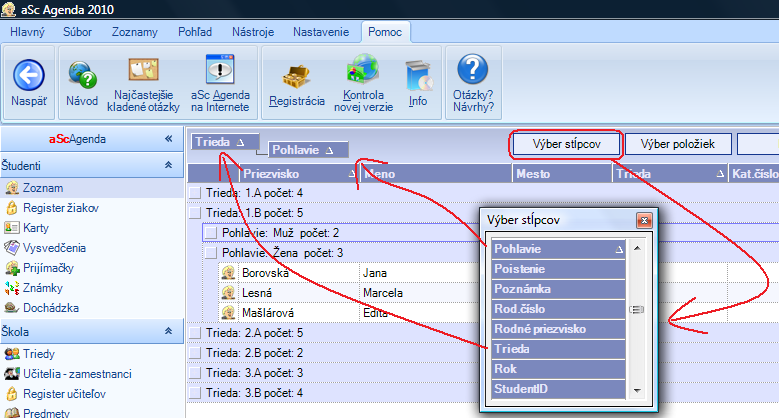Screen dimensions: 779x418
Task: Select Poistenie in the column chooser list
Action: 558,269
